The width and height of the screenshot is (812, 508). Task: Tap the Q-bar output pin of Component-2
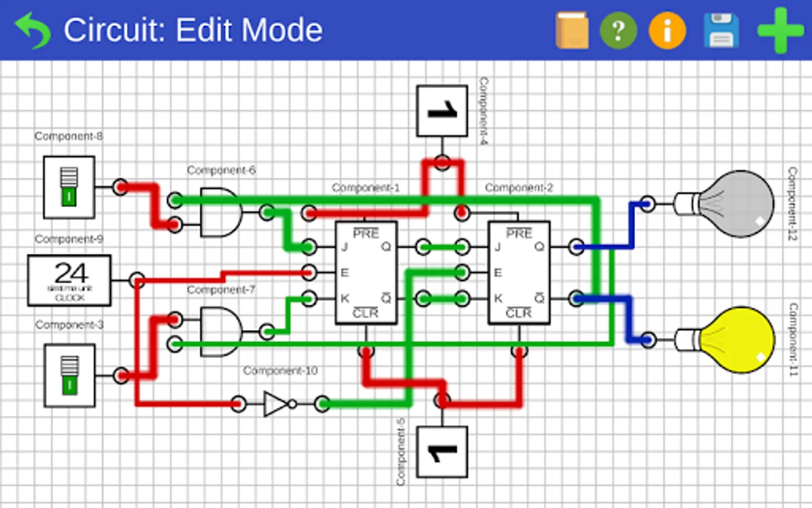coord(576,298)
